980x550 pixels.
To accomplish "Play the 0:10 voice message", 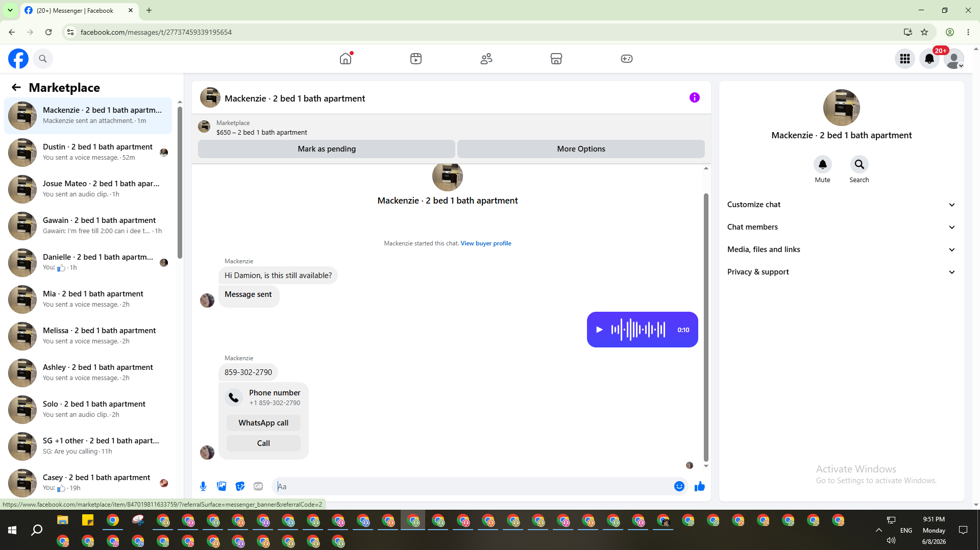I will pos(600,330).
